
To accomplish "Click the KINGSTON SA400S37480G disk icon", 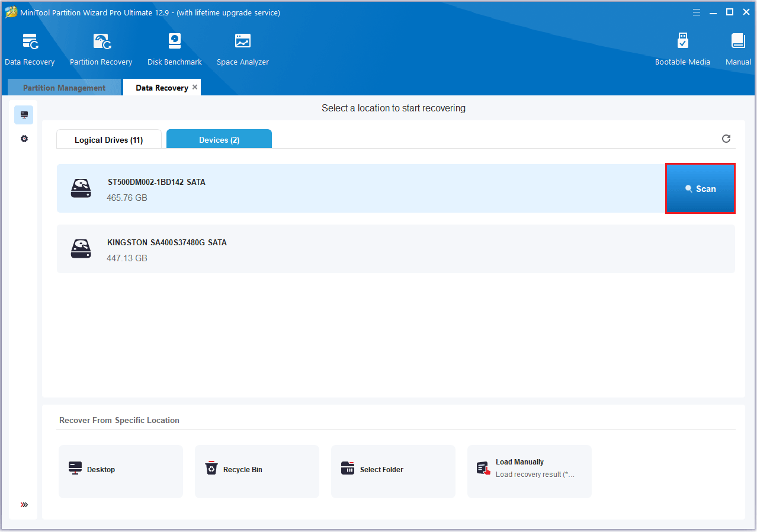I will point(81,249).
